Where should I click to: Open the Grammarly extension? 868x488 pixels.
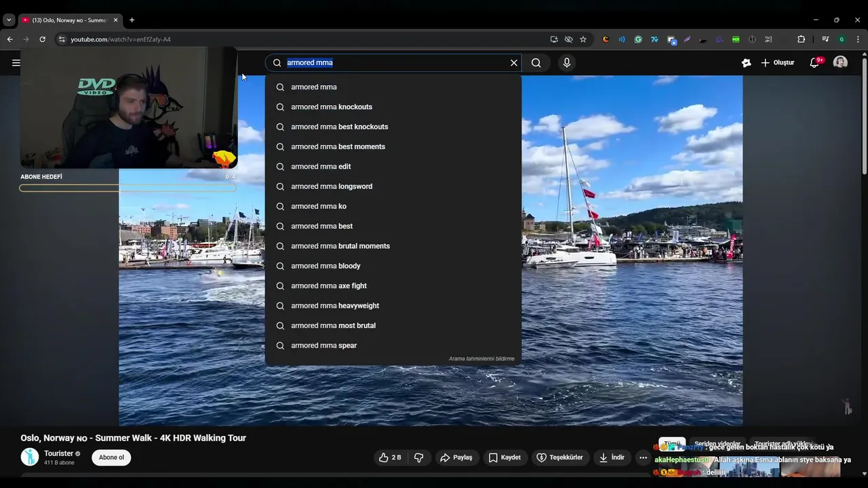[638, 39]
